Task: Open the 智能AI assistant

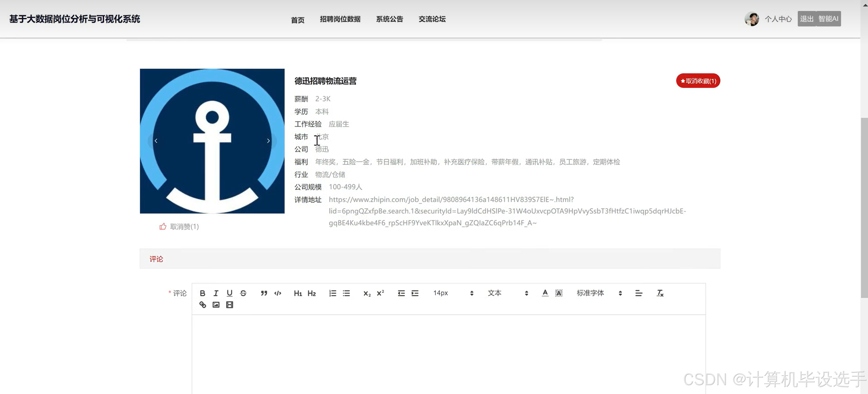Action: click(x=828, y=19)
